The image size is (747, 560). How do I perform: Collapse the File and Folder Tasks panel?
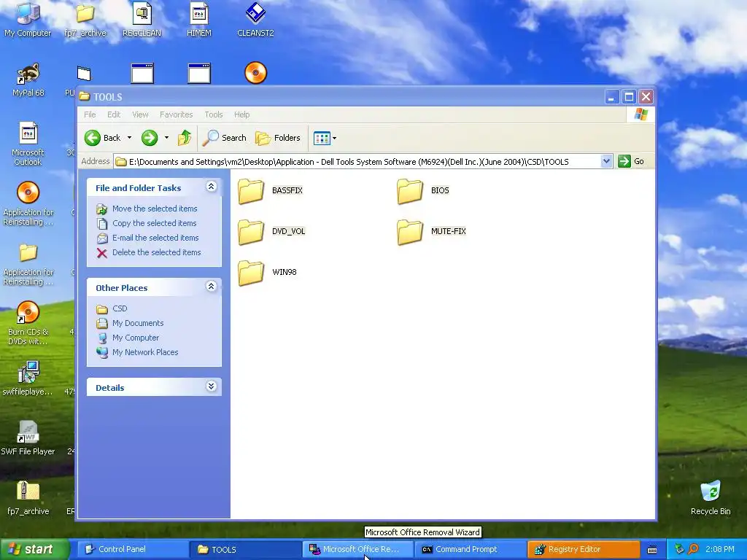coord(211,187)
